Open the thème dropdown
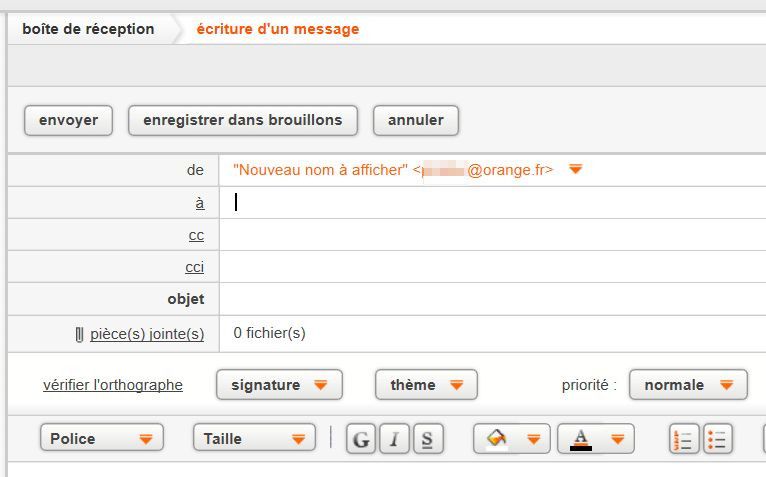The width and height of the screenshot is (766, 477). pos(426,385)
